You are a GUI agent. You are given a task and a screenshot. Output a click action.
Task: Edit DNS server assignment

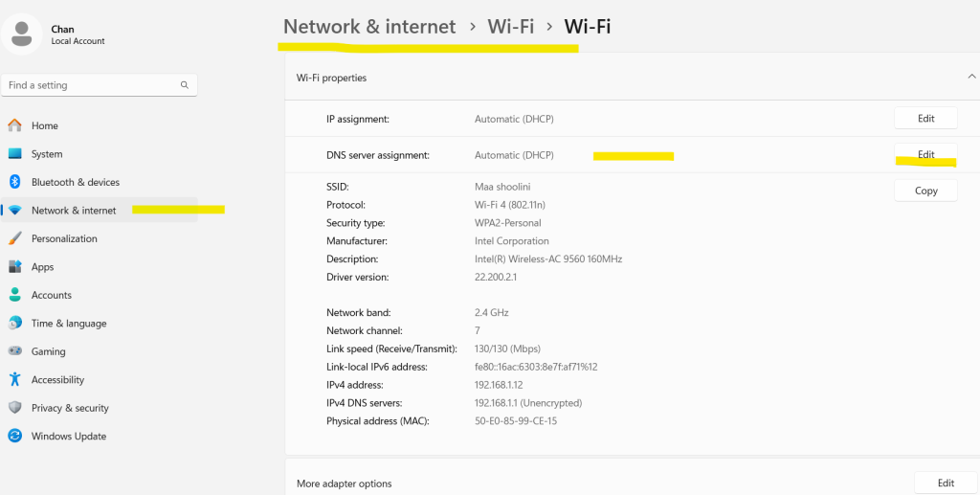click(925, 155)
